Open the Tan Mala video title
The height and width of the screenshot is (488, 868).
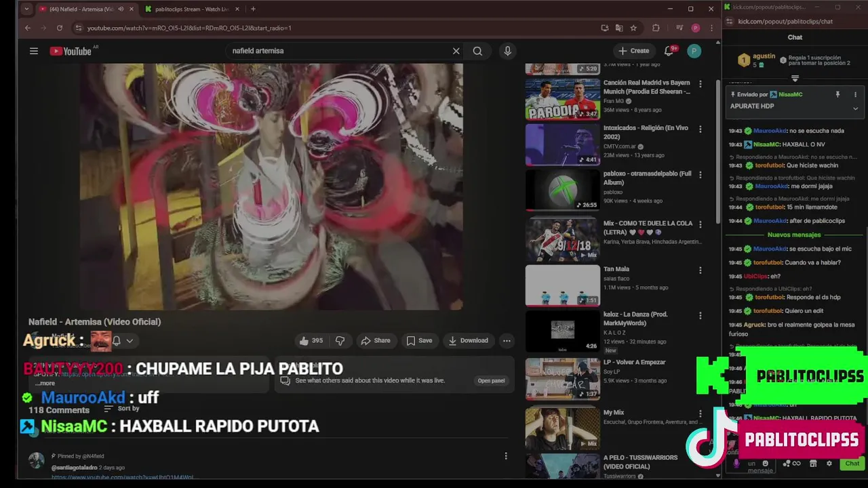pyautogui.click(x=616, y=269)
